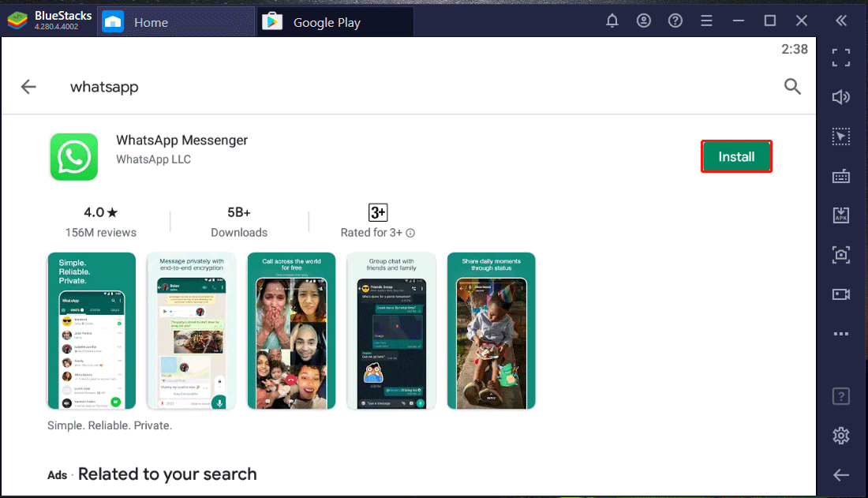Toggle the mouse cursor lock icon
This screenshot has width=868, height=498.
coord(841,137)
